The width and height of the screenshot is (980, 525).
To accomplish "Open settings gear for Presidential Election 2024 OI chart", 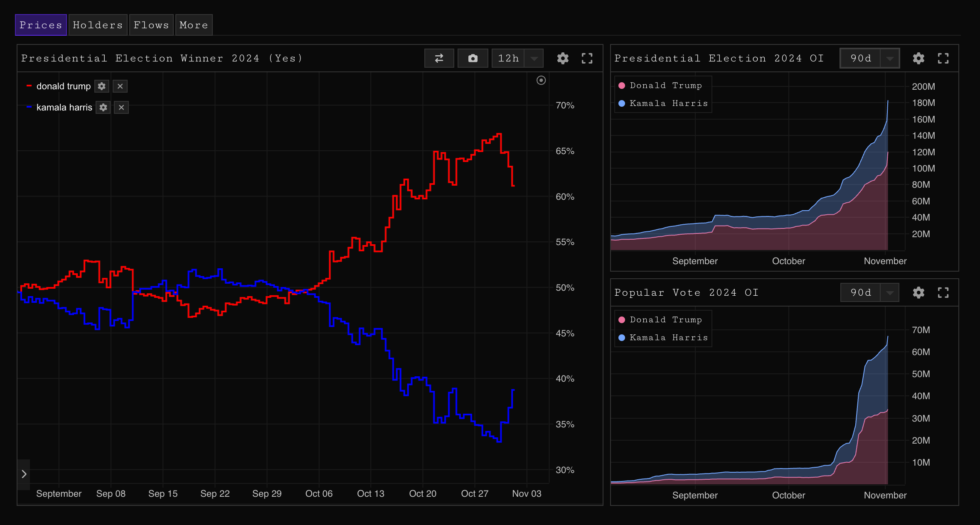I will coord(918,59).
